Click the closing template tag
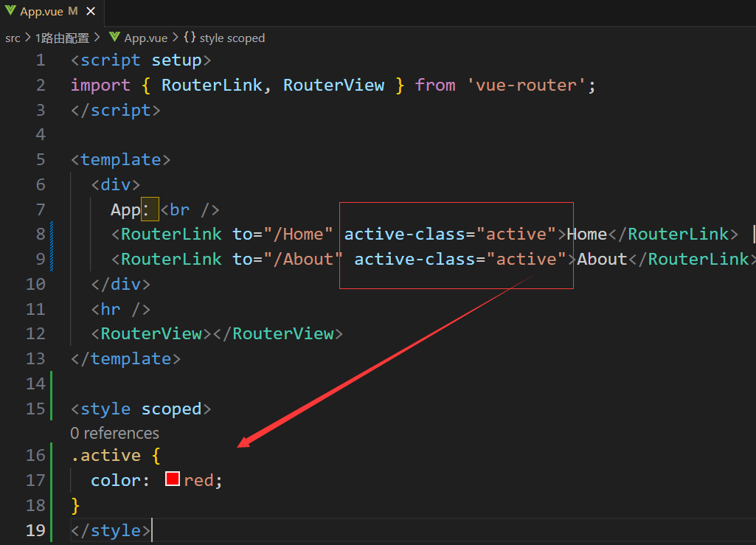This screenshot has width=756, height=545. click(125, 359)
